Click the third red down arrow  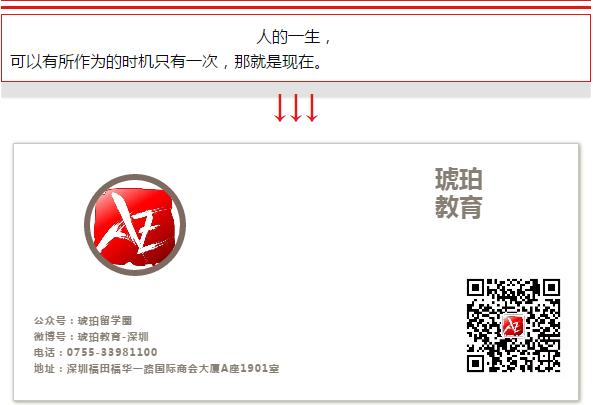[312, 108]
